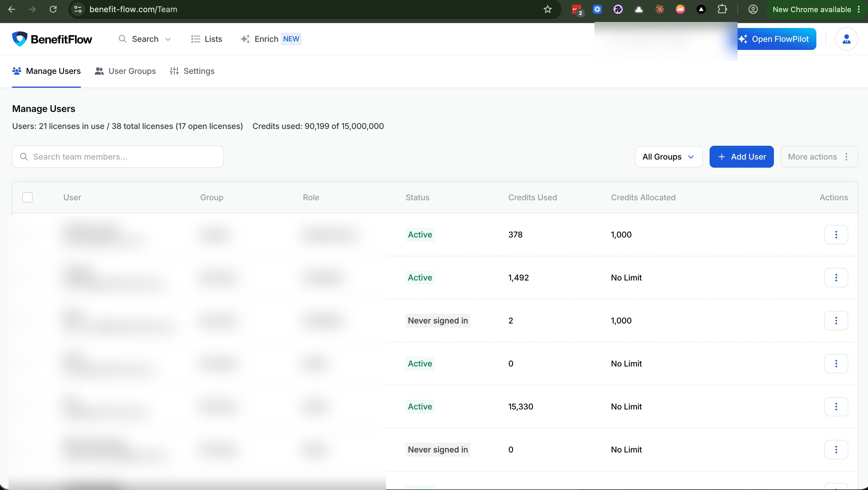Open the user account avatar menu
The height and width of the screenshot is (490, 868).
846,39
